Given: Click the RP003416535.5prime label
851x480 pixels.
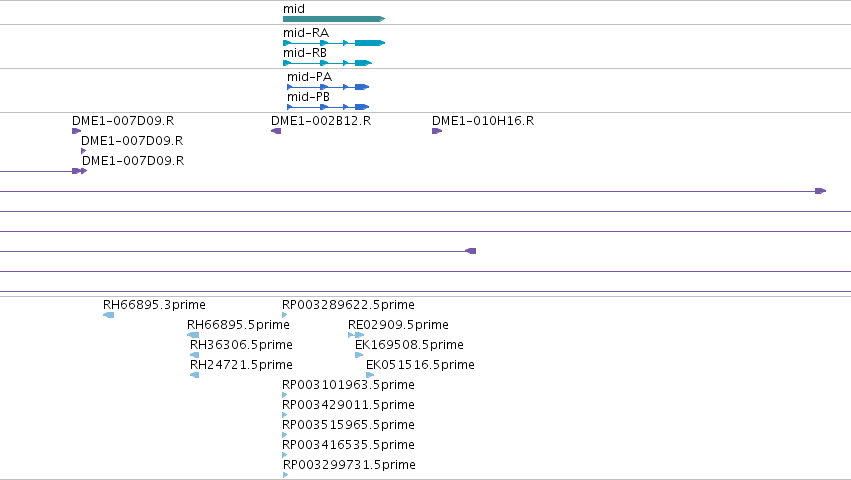Looking at the screenshot, I should pyautogui.click(x=348, y=445).
